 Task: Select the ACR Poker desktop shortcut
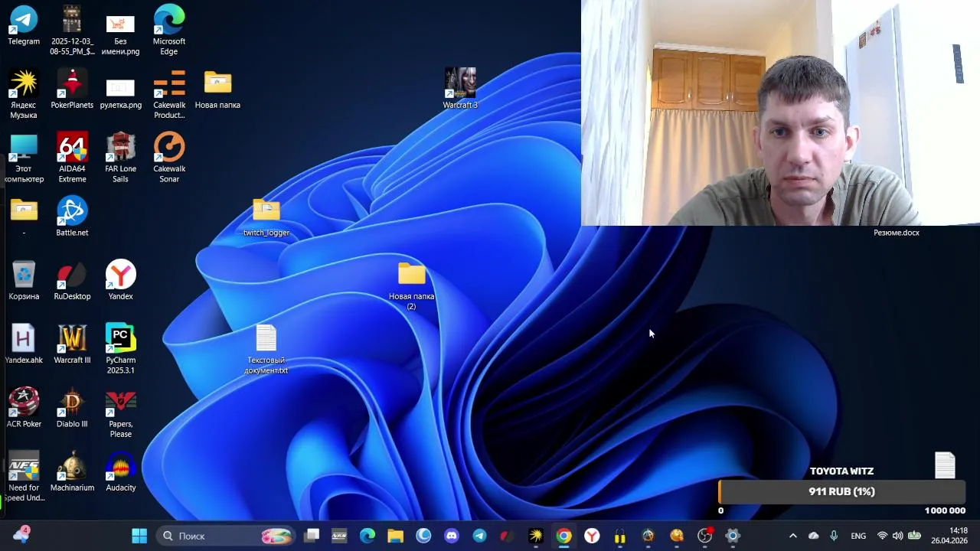(24, 407)
